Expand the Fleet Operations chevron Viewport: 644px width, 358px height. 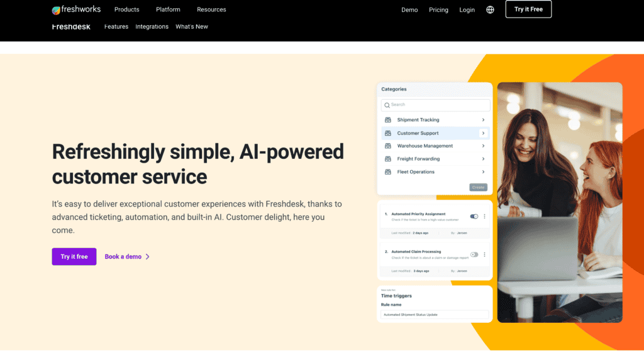tap(484, 172)
